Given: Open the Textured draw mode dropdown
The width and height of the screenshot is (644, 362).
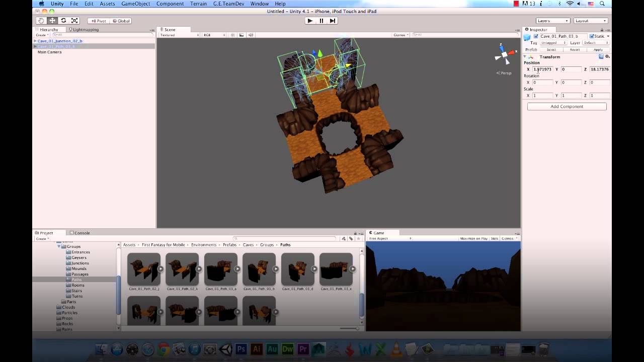Looking at the screenshot, I should [x=180, y=35].
